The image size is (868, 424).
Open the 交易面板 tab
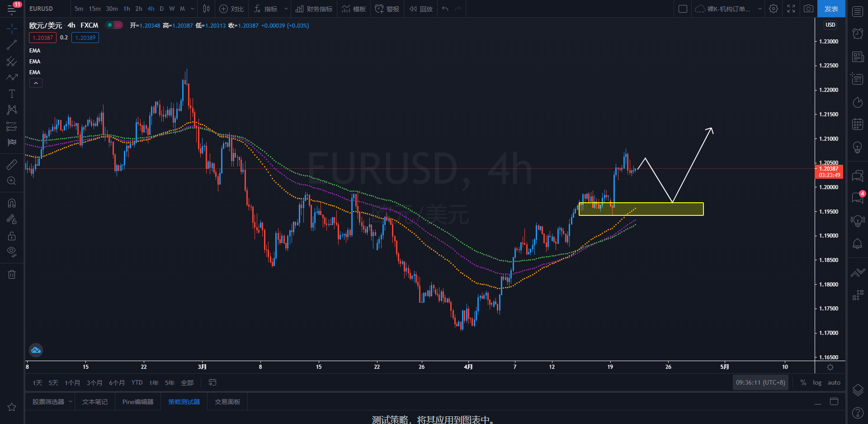(x=227, y=401)
